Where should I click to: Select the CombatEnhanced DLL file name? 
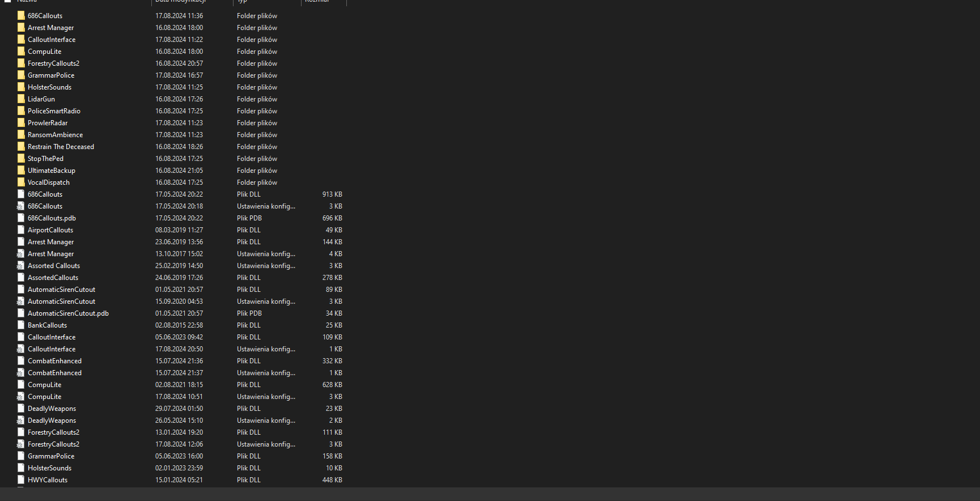click(x=54, y=361)
